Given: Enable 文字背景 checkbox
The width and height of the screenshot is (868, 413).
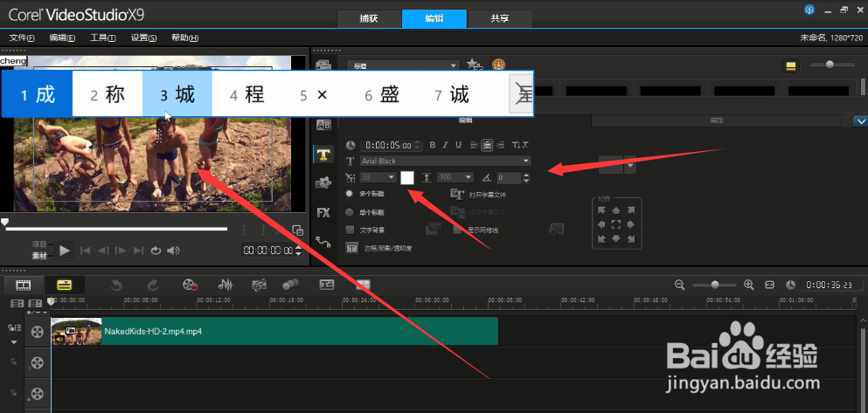Looking at the screenshot, I should (x=350, y=230).
